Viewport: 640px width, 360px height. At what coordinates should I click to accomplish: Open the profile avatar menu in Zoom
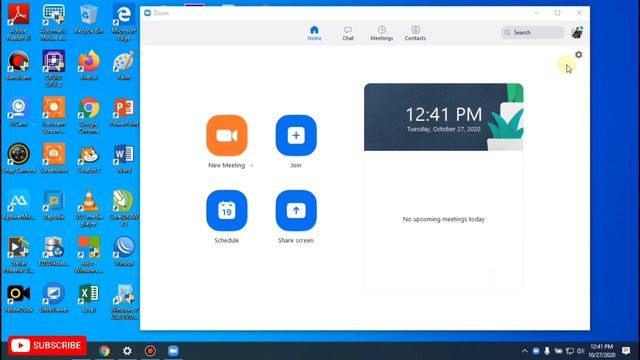(577, 32)
